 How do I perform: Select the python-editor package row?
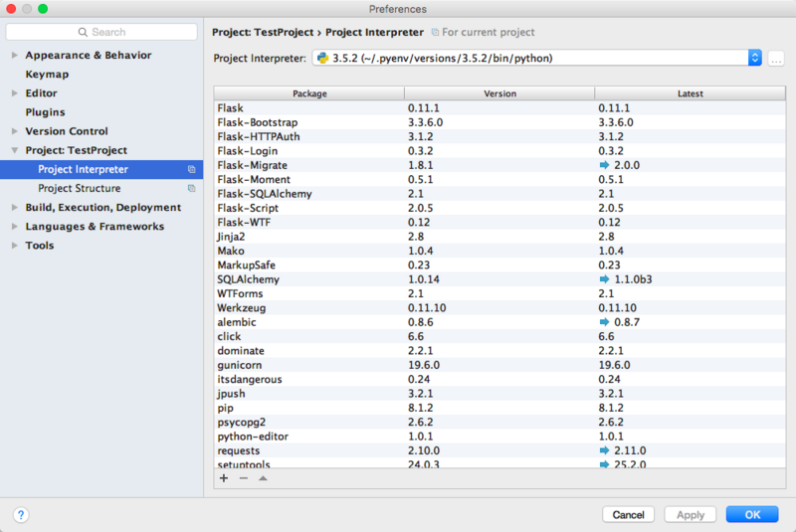coord(499,437)
